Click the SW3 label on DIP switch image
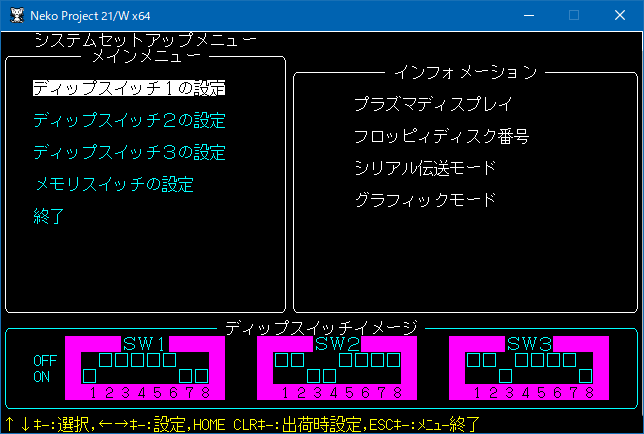 pos(530,344)
